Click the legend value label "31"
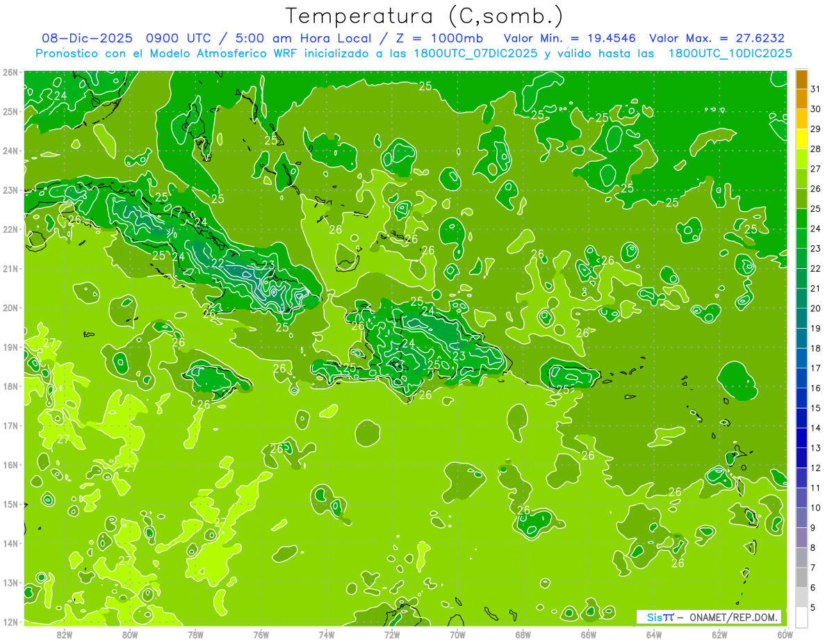The width and height of the screenshot is (834, 644). tap(816, 90)
